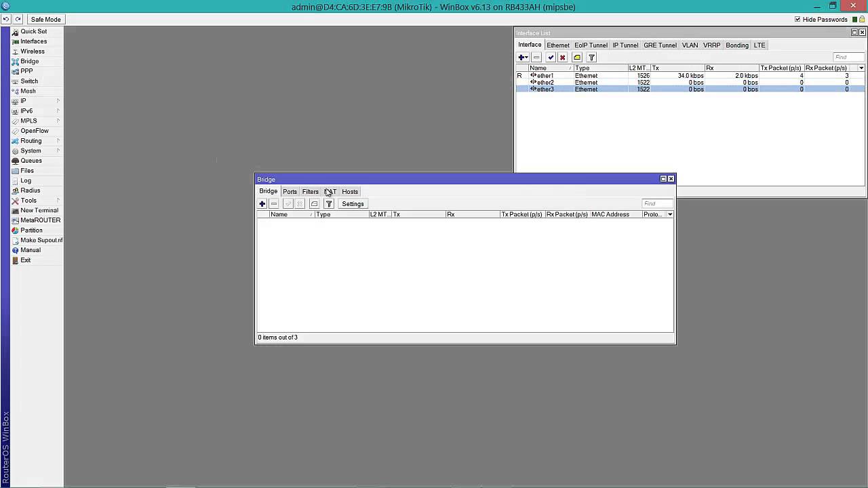Viewport: 868px width, 488px height.
Task: Click the Redo arrow in the main toolbar
Action: click(x=18, y=19)
